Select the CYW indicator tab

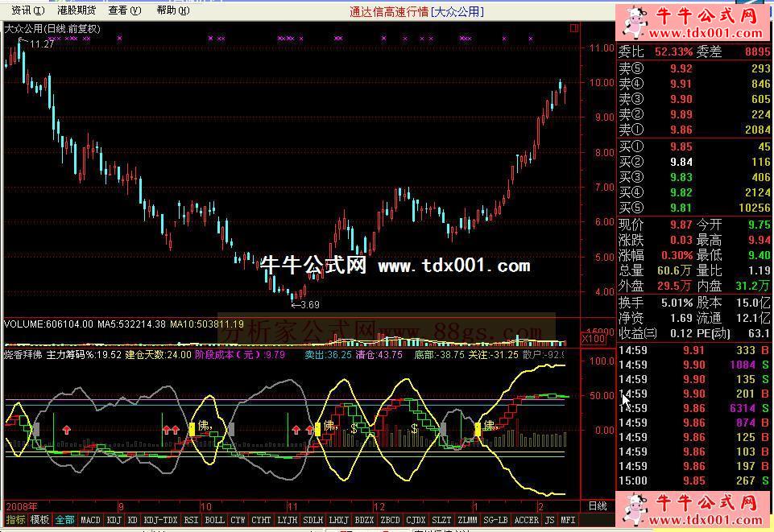[x=238, y=520]
